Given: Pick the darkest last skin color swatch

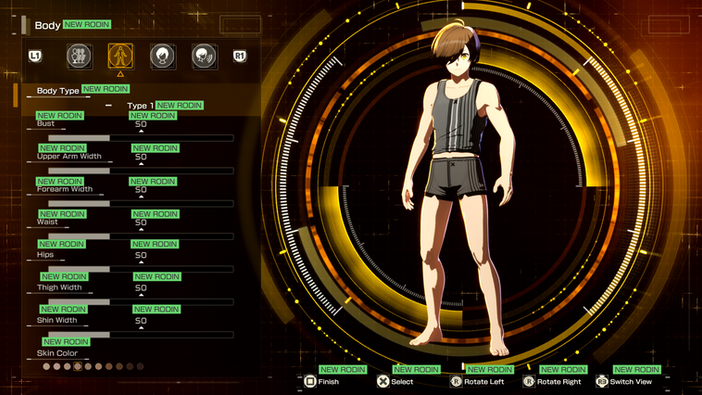Looking at the screenshot, I should [140, 366].
